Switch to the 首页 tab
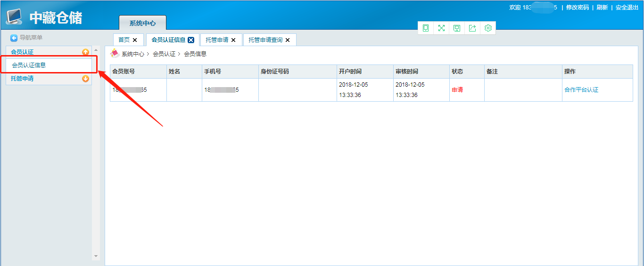The image size is (644, 266). [x=124, y=40]
